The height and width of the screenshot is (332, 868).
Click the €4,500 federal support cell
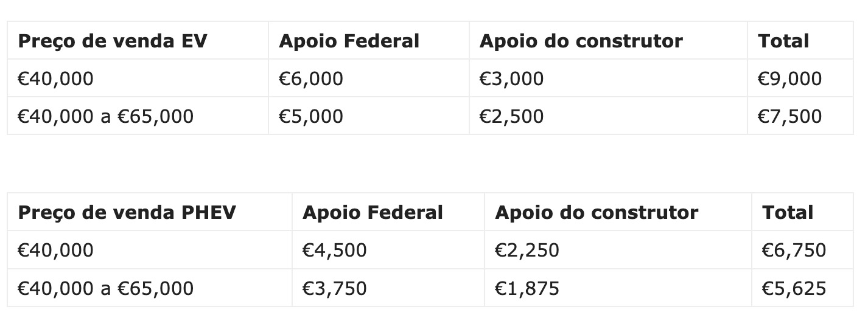pyautogui.click(x=335, y=250)
